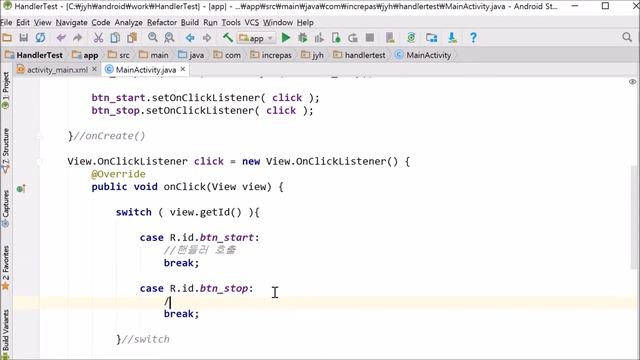The height and width of the screenshot is (360, 640).
Task: Synchronize project with the refresh icon
Action: pyautogui.click(x=40, y=38)
